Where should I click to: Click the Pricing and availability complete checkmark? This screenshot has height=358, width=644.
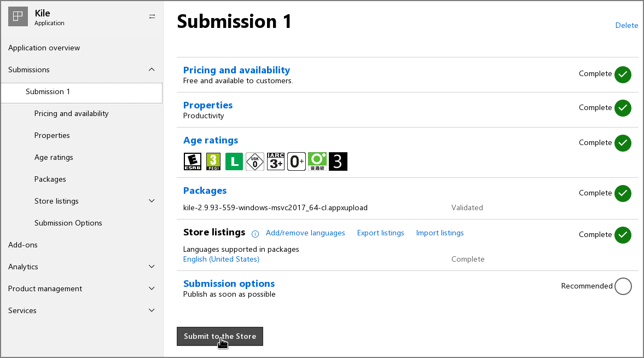623,74
